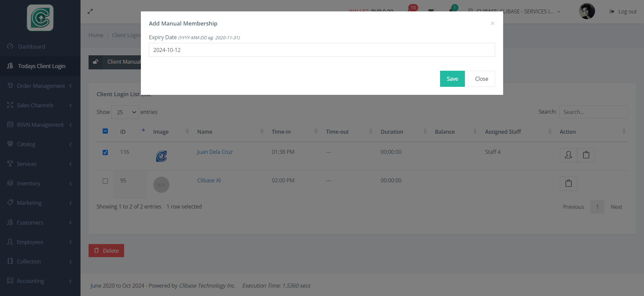Open Dashboard from the sidebar
Viewport: 644px width, 296px height.
[32, 47]
